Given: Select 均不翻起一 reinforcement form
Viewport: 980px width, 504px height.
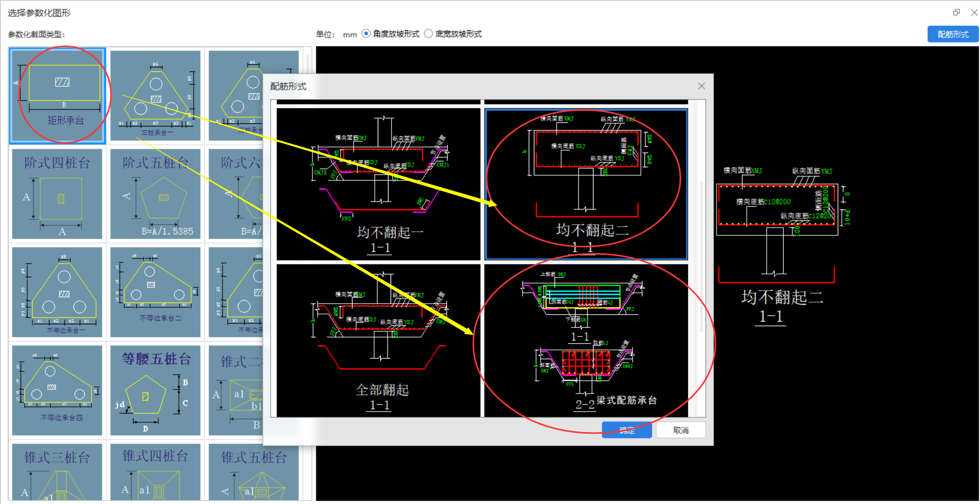Looking at the screenshot, I should [378, 184].
